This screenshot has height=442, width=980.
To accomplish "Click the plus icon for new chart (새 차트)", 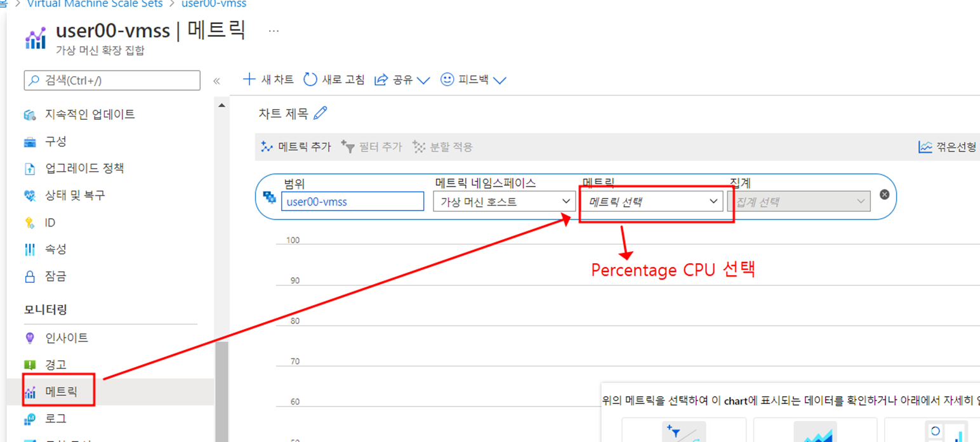I will tap(250, 79).
